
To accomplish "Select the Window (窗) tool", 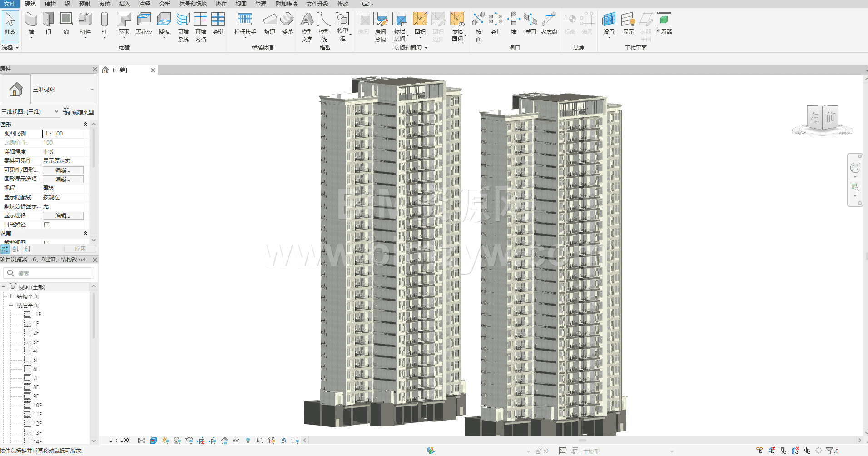I will (x=66, y=24).
